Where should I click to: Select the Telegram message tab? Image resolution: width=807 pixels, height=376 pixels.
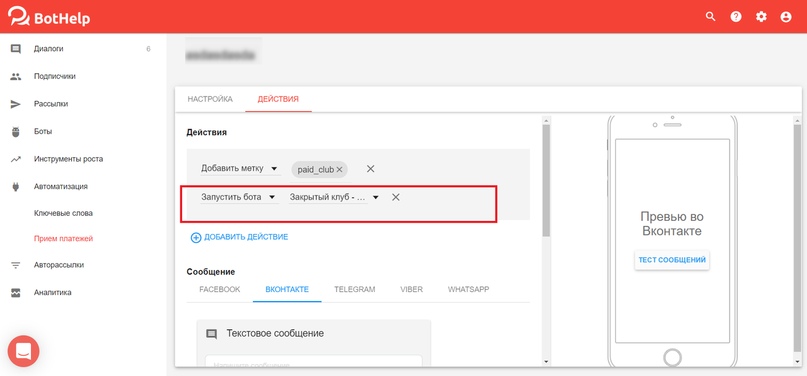(355, 290)
